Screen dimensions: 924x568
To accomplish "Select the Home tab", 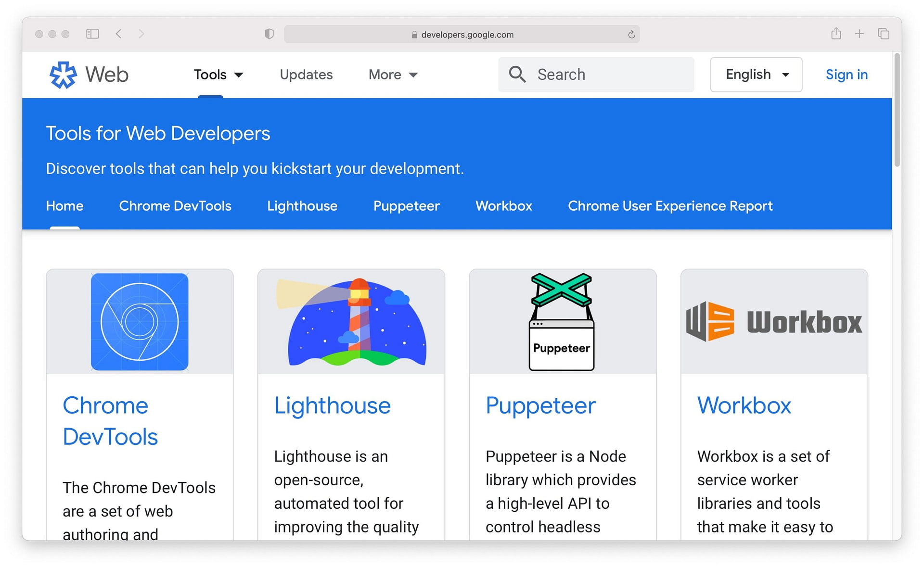I will click(x=64, y=206).
